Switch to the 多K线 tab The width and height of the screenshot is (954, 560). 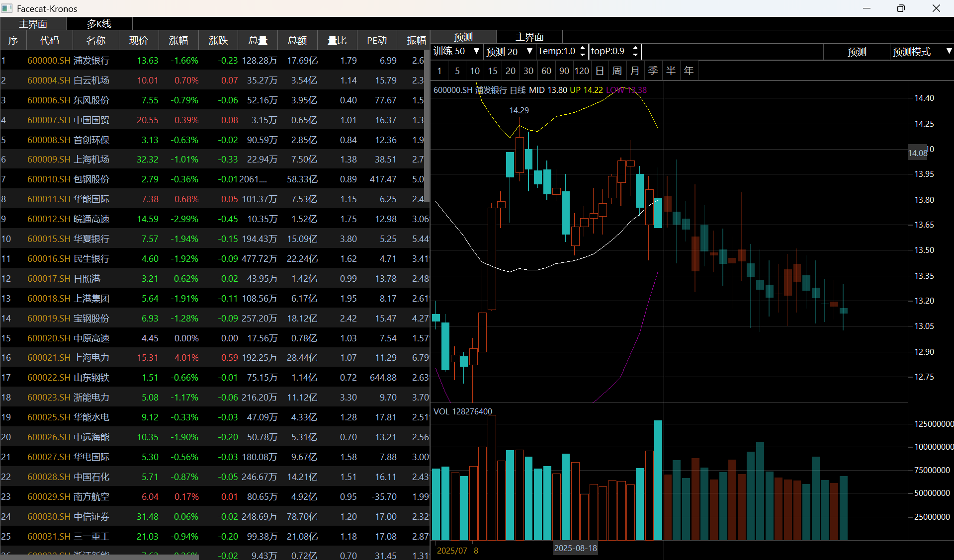(99, 23)
